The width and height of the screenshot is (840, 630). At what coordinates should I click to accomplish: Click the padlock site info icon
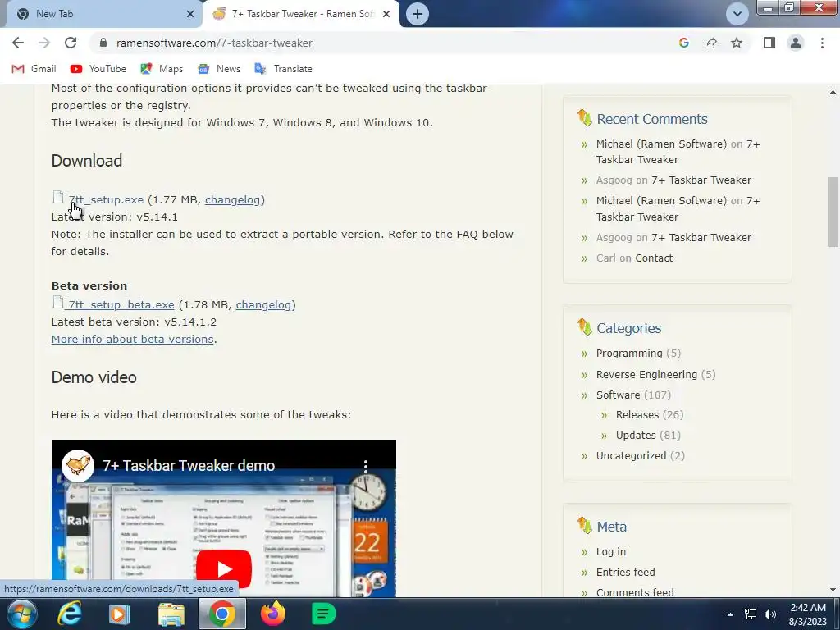pyautogui.click(x=103, y=43)
